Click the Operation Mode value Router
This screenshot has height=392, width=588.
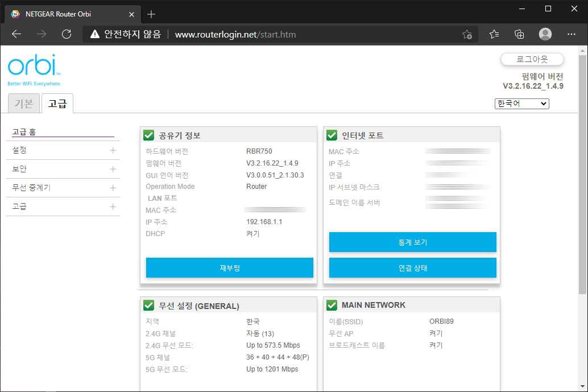tap(256, 187)
